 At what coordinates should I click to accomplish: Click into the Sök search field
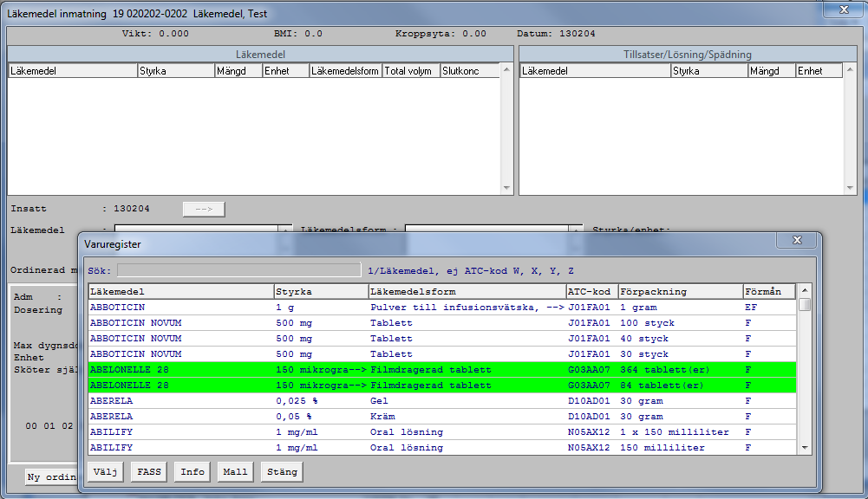[x=239, y=270]
